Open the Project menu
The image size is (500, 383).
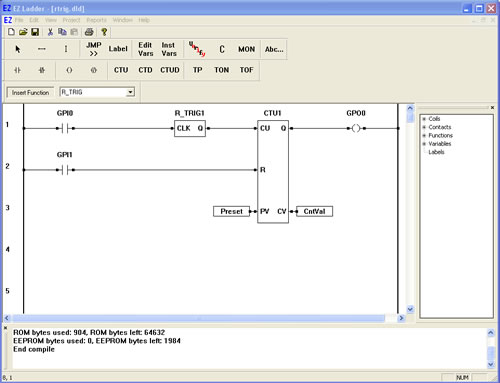point(71,20)
